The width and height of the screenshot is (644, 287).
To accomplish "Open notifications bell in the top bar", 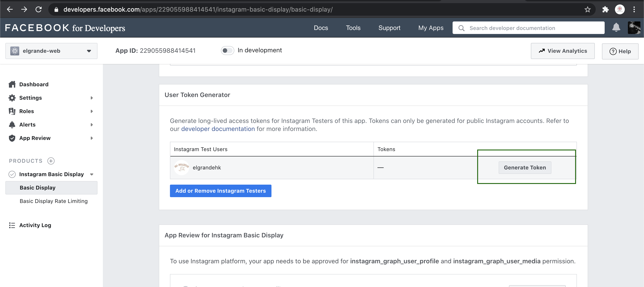I will click(x=616, y=28).
